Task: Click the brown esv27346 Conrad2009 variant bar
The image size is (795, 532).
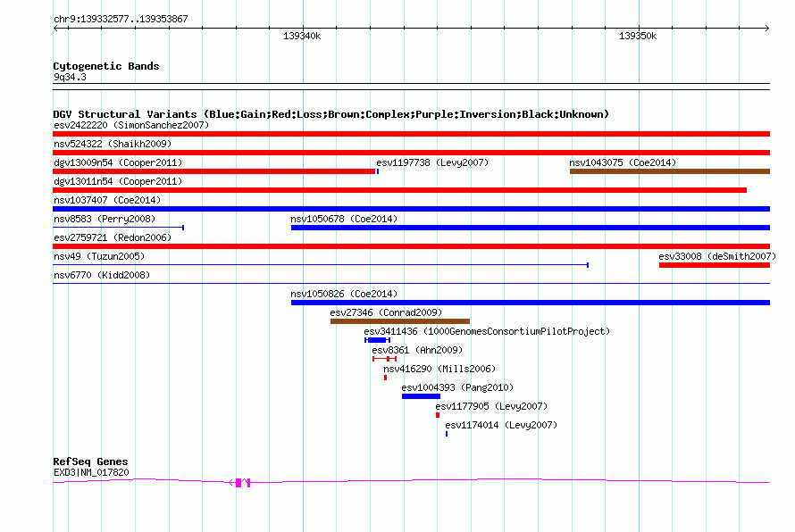Action: point(400,321)
